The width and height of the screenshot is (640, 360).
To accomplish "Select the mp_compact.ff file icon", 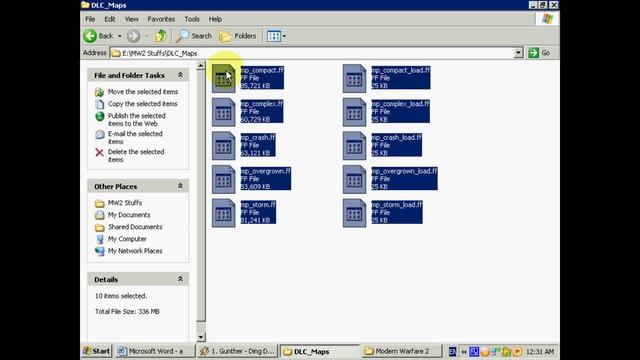I will point(223,78).
